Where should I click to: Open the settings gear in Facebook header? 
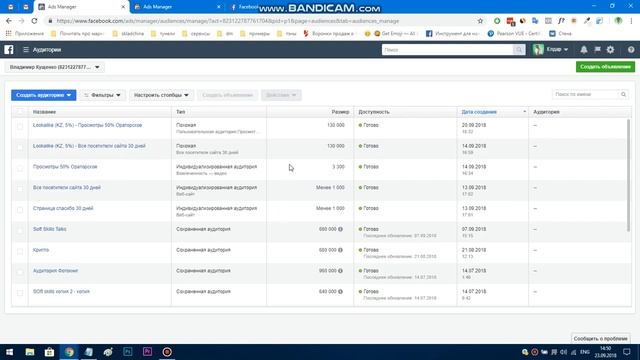point(610,50)
